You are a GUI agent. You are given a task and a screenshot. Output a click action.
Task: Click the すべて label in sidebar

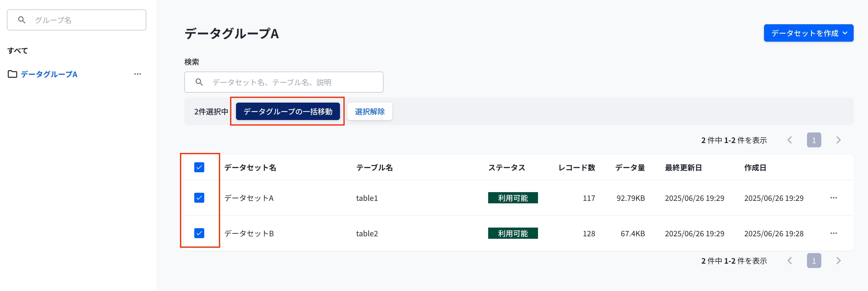[17, 50]
